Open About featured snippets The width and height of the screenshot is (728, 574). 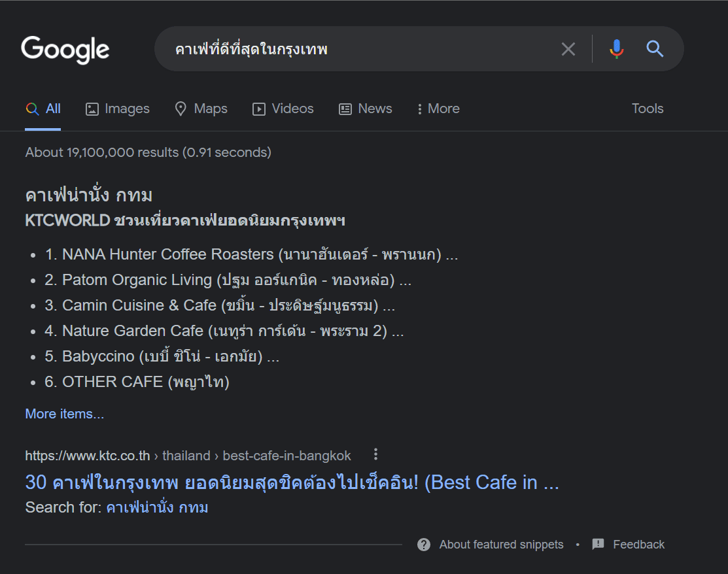click(502, 545)
